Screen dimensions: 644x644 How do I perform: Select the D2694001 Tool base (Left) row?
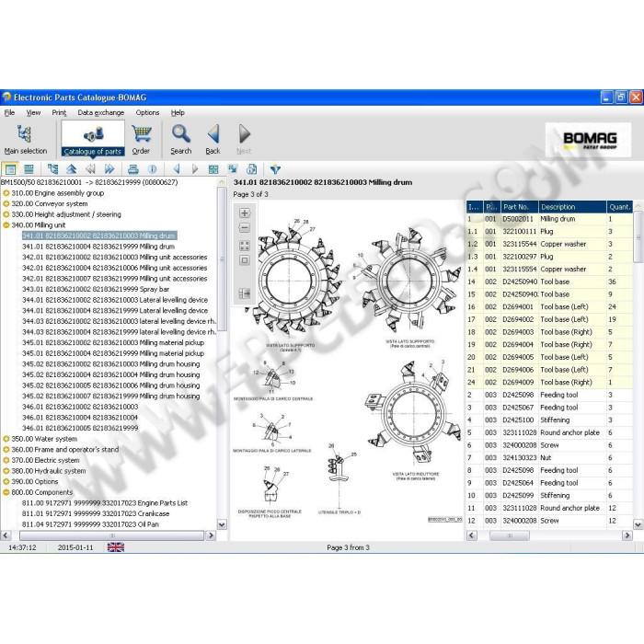pos(549,306)
